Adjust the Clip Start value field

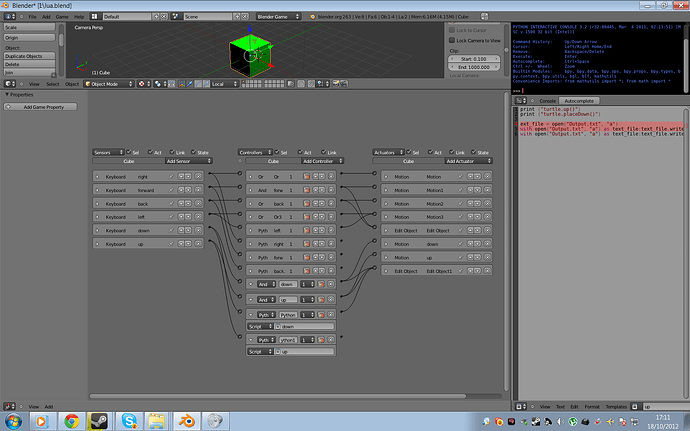(x=474, y=58)
